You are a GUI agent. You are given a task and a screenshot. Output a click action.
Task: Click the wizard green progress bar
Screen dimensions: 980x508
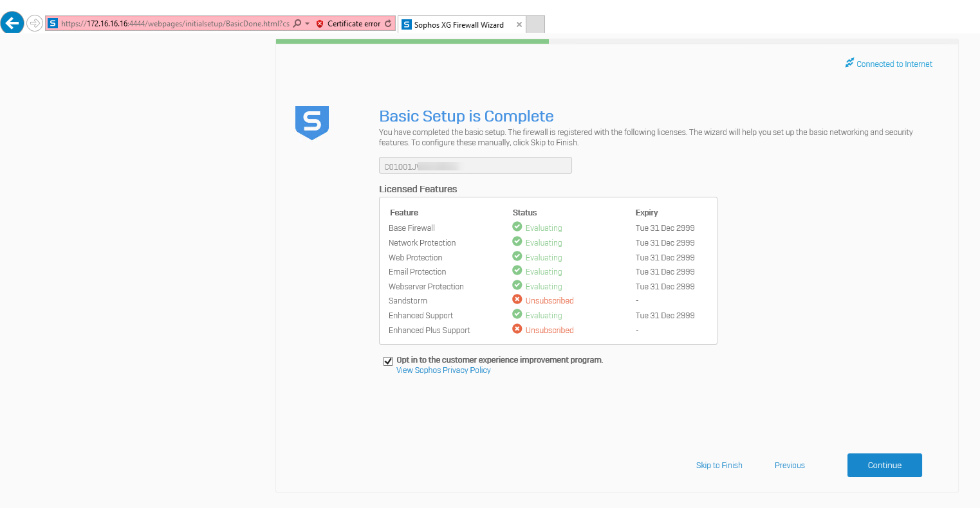(412, 41)
